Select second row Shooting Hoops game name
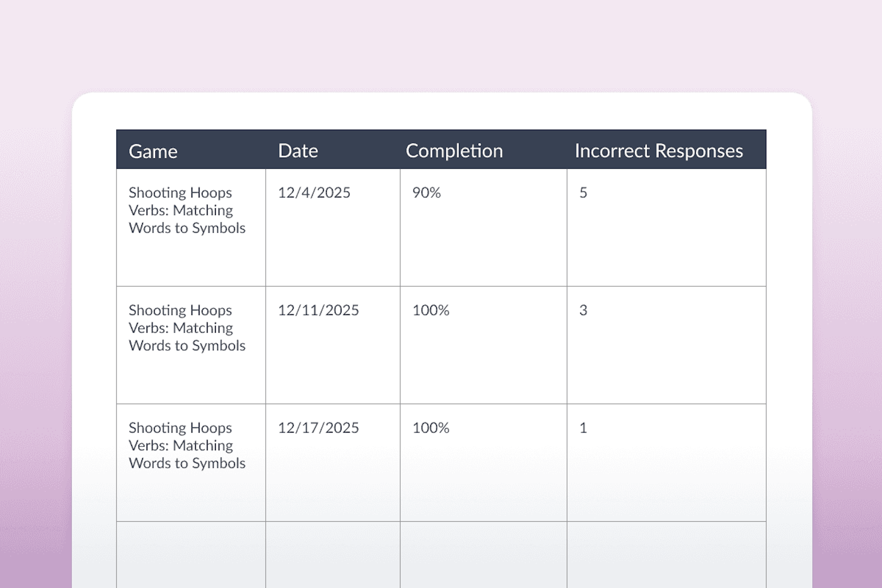The image size is (882, 588). click(x=187, y=328)
